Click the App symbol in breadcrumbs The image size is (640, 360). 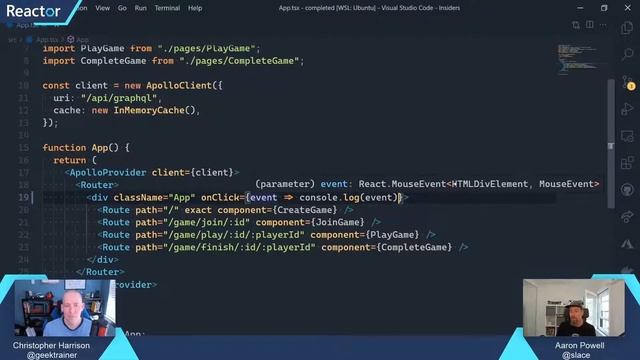click(x=82, y=40)
